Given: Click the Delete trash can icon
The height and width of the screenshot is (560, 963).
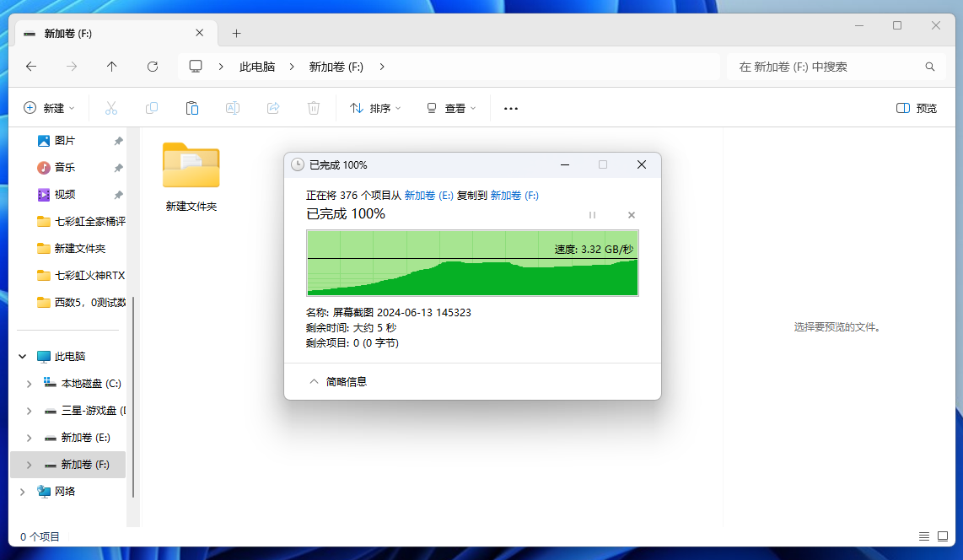Looking at the screenshot, I should pyautogui.click(x=314, y=108).
